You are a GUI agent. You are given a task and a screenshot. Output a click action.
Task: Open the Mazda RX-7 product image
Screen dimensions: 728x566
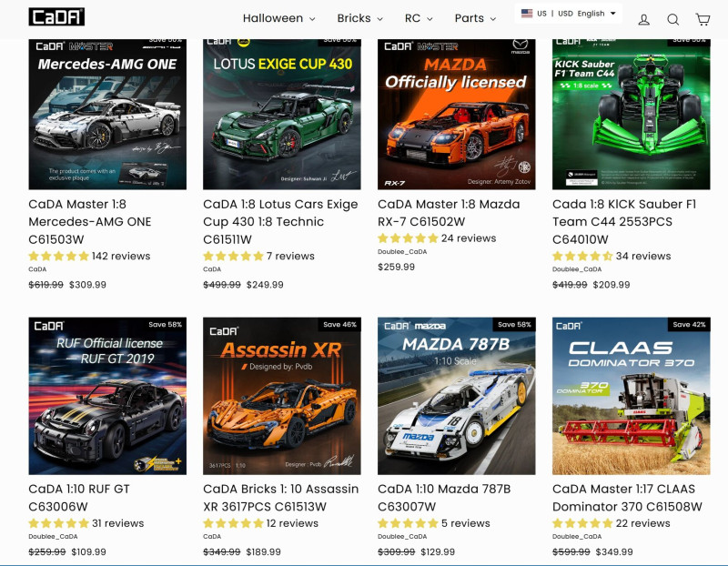pos(457,115)
